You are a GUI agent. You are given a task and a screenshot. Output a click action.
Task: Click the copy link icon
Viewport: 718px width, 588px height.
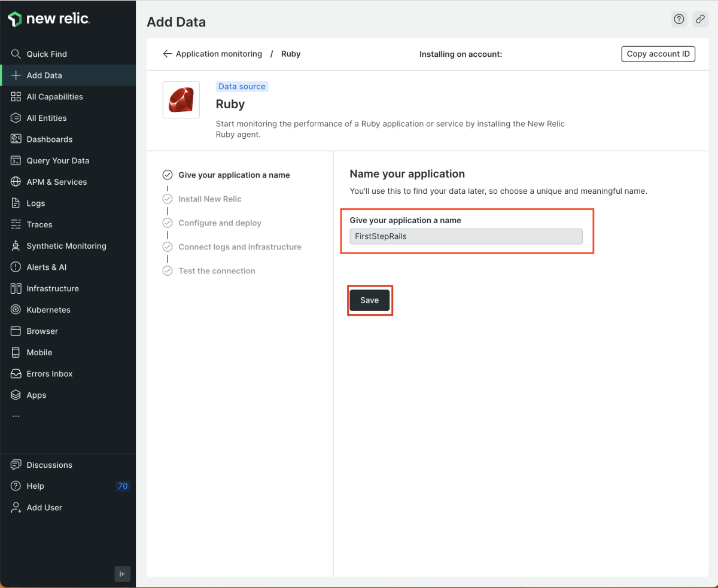coord(700,19)
